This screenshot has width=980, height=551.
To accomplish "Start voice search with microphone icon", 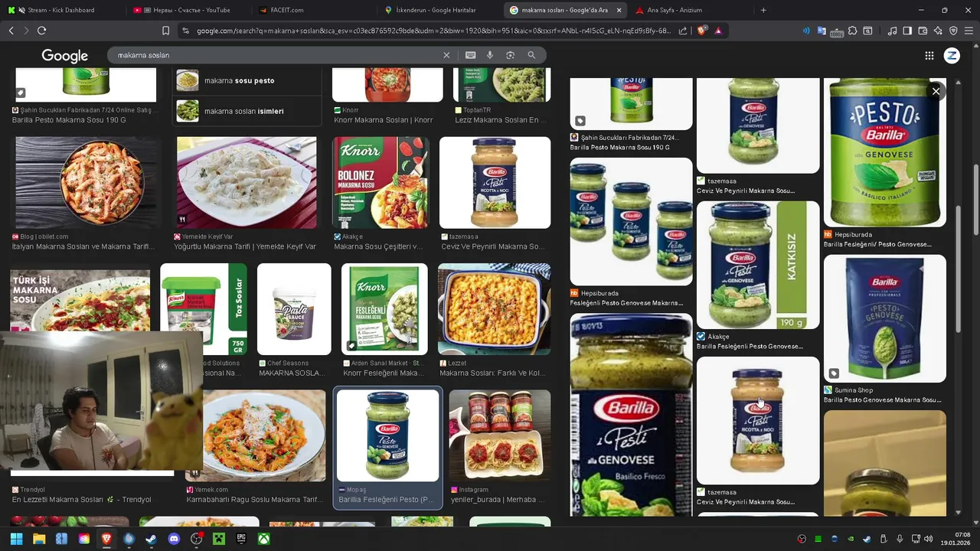I will (x=490, y=55).
